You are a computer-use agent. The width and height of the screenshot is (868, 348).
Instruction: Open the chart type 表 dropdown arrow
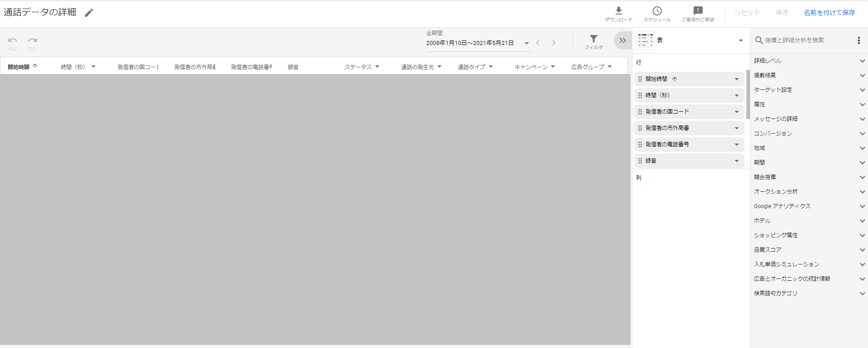741,40
